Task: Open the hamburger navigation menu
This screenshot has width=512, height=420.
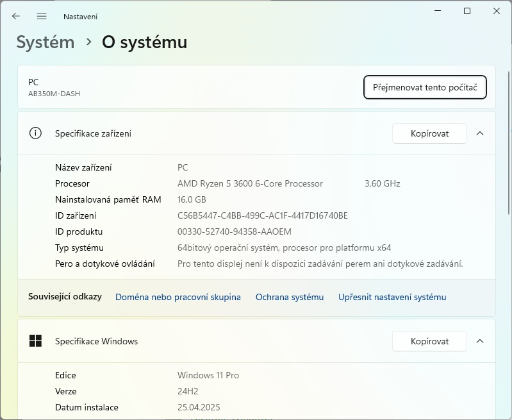Action: pyautogui.click(x=42, y=16)
